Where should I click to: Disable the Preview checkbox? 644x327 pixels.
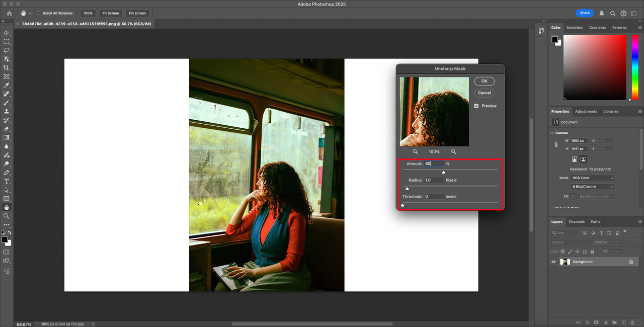(476, 106)
